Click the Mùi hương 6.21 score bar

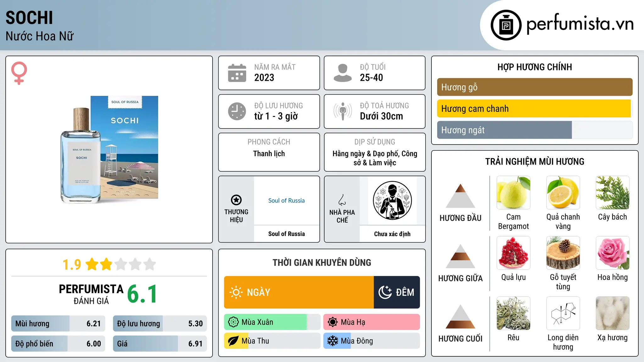[58, 323]
